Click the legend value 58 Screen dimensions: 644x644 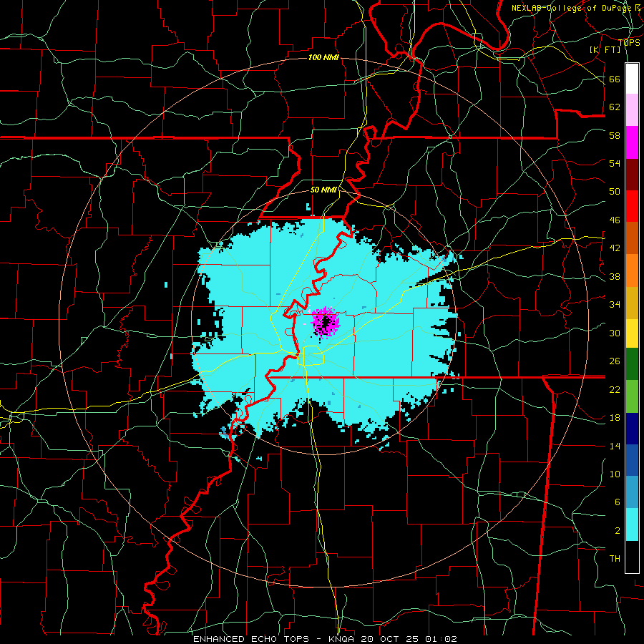(x=615, y=135)
